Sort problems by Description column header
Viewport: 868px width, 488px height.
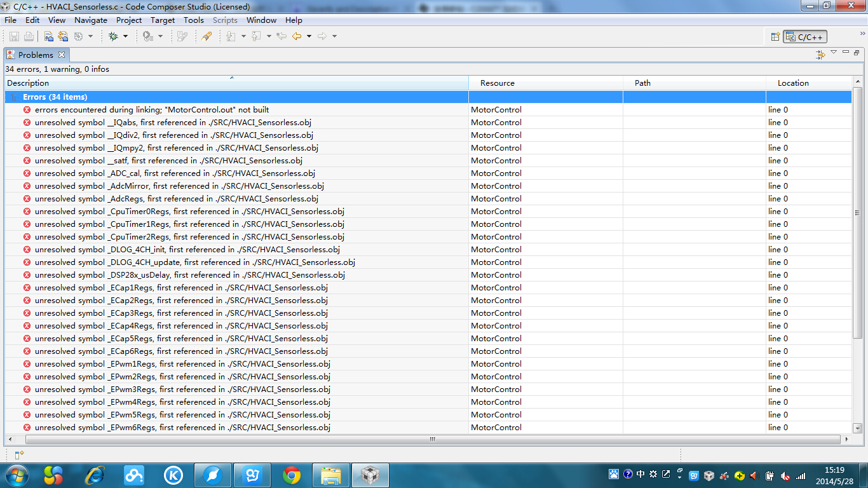point(236,83)
